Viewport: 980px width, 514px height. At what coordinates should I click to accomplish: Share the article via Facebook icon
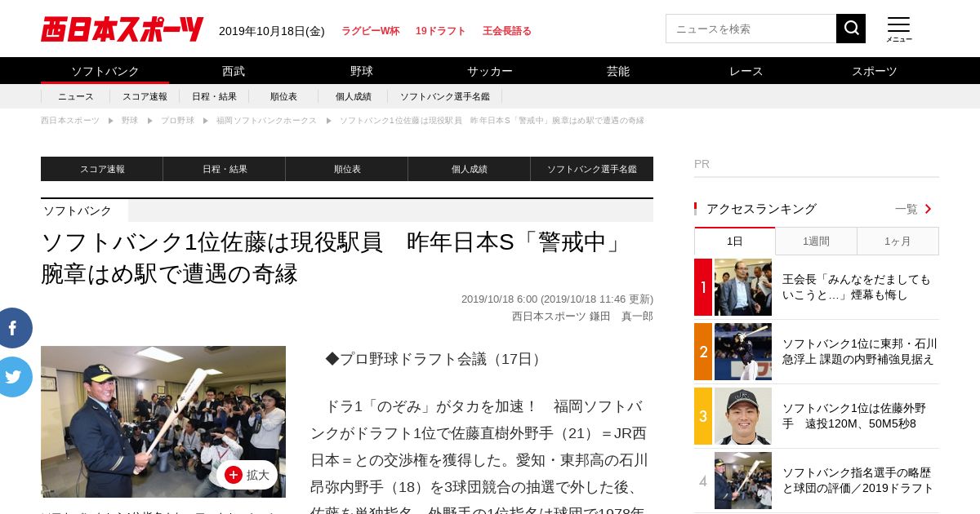tap(13, 328)
